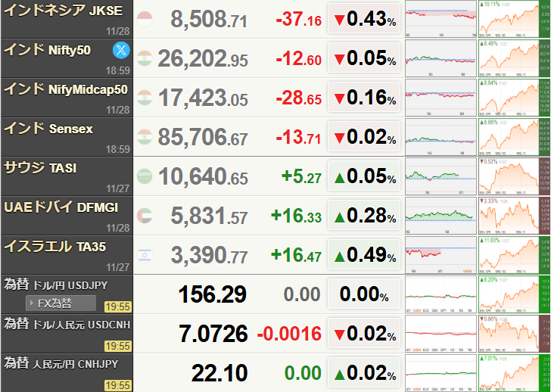Screen dimensions: 551x392
Task: Click the India flag on Nifty50 row
Action: point(145,58)
